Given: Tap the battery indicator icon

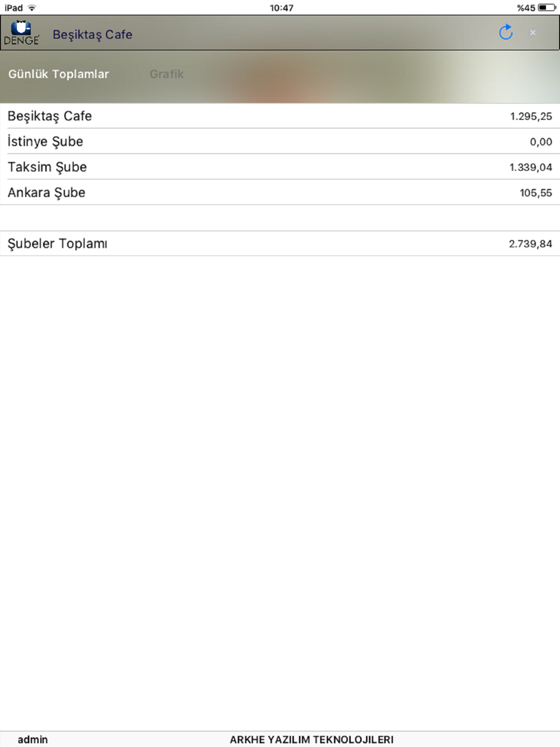Looking at the screenshot, I should click(x=546, y=8).
